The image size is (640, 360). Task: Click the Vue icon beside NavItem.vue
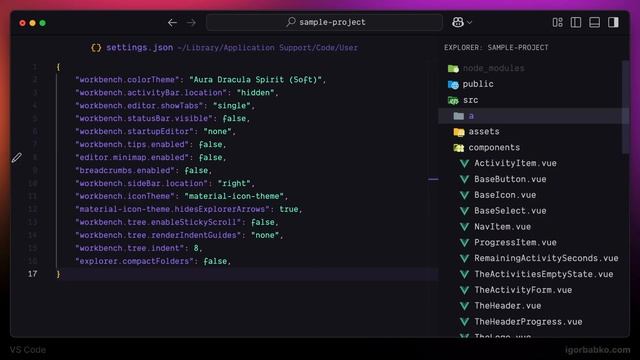464,227
